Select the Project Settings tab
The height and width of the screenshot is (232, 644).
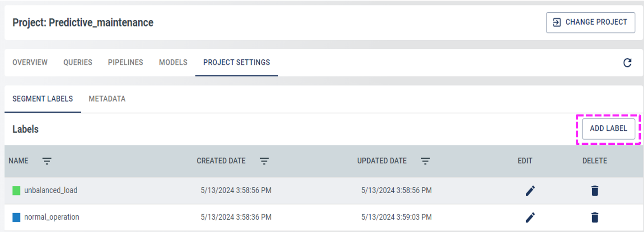(237, 62)
